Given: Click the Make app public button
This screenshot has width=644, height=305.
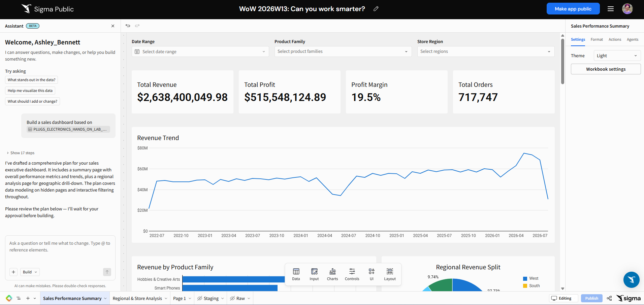Looking at the screenshot, I should pyautogui.click(x=573, y=9).
